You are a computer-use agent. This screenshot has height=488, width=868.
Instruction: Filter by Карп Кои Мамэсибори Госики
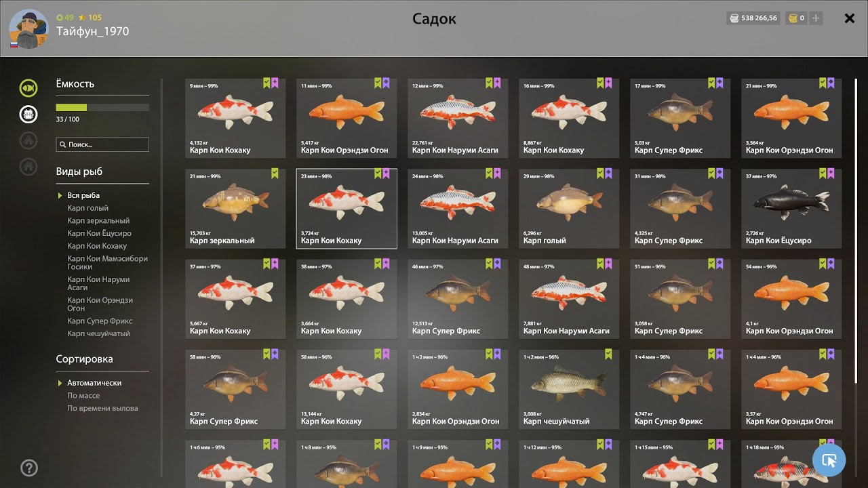point(107,262)
